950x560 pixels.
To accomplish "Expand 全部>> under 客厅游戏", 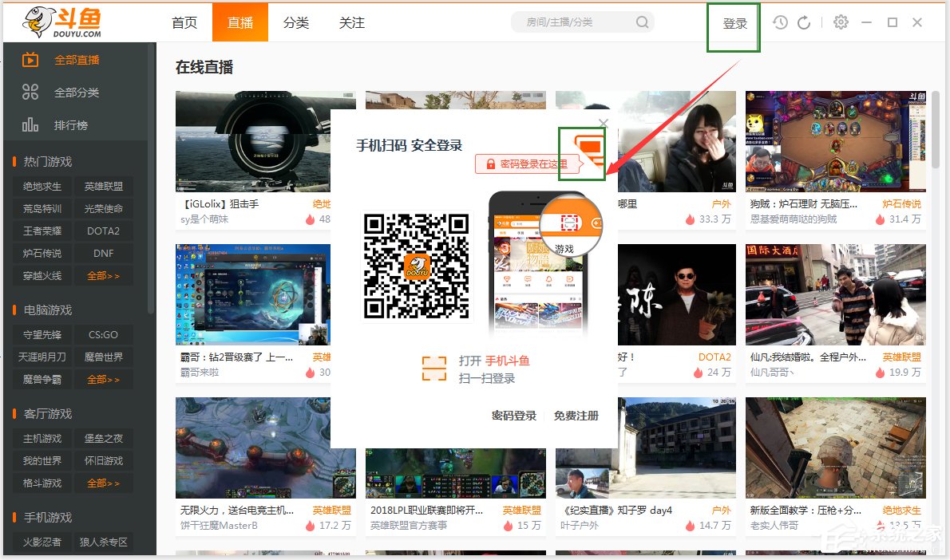I will [104, 483].
